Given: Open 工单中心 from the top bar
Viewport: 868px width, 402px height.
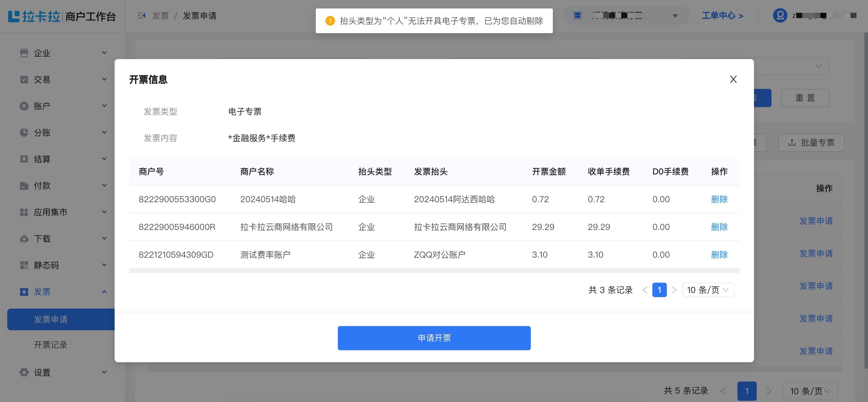Looking at the screenshot, I should 722,15.
